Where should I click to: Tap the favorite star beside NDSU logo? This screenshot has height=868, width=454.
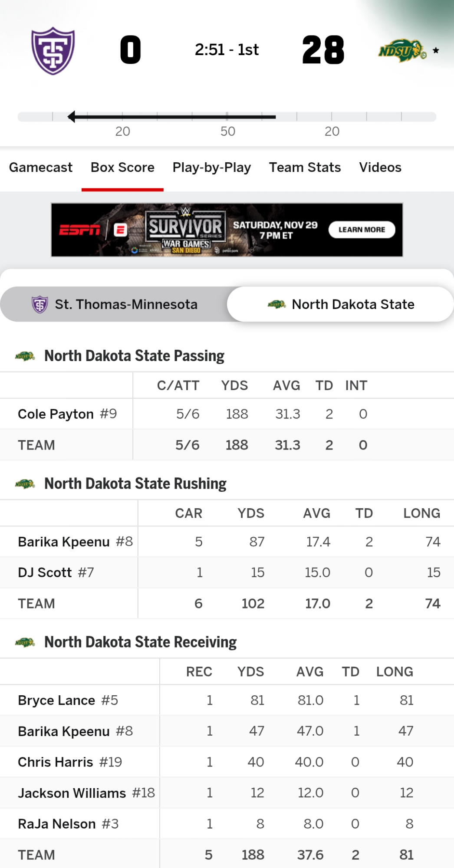[x=436, y=51]
